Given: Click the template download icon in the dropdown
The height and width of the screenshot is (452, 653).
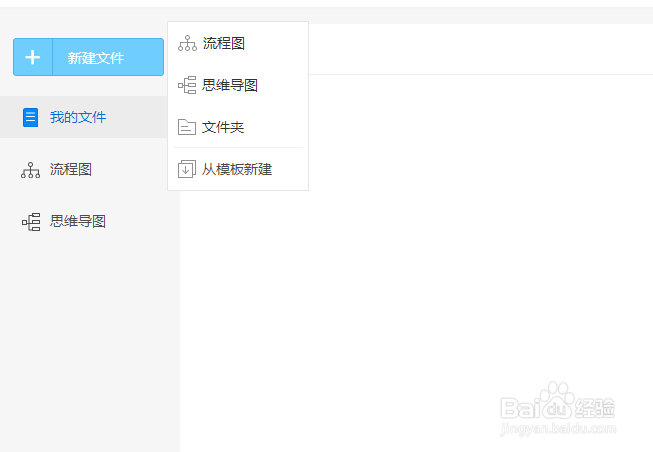Looking at the screenshot, I should point(187,170).
